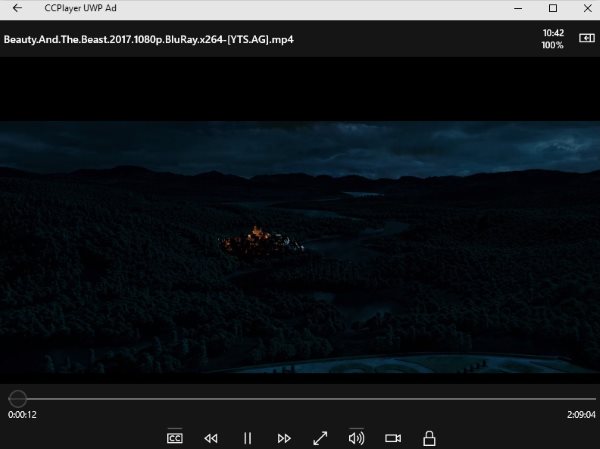Click the compact overlay icon at top right
600x449 pixels.
(x=587, y=38)
